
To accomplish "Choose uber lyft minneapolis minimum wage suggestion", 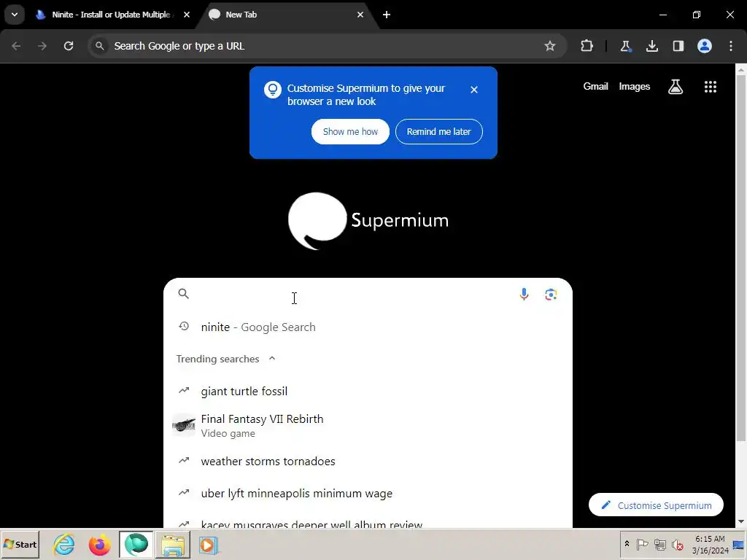I will pos(368,494).
